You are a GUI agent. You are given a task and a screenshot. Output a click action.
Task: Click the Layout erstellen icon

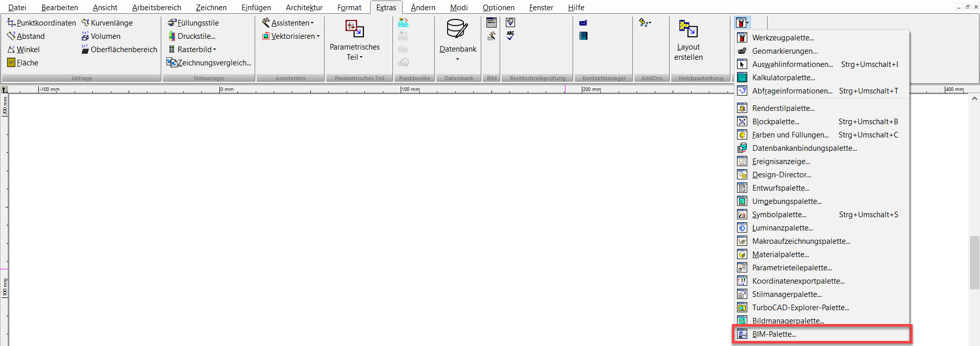pos(688,29)
